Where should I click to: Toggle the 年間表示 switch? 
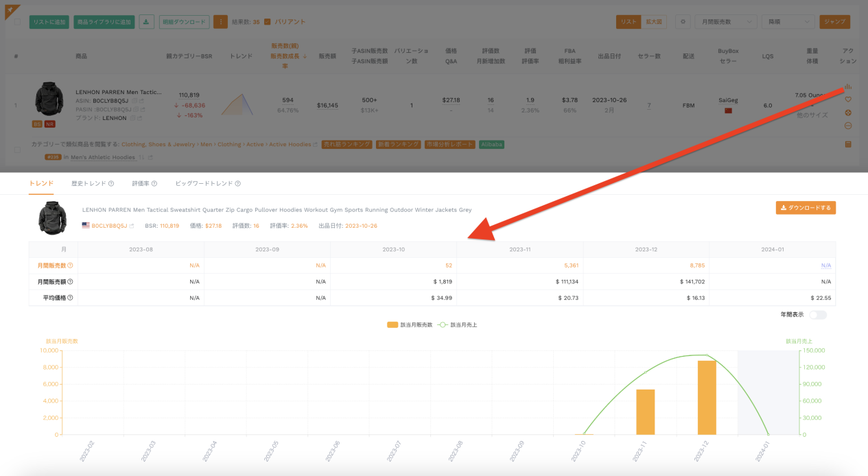(817, 315)
